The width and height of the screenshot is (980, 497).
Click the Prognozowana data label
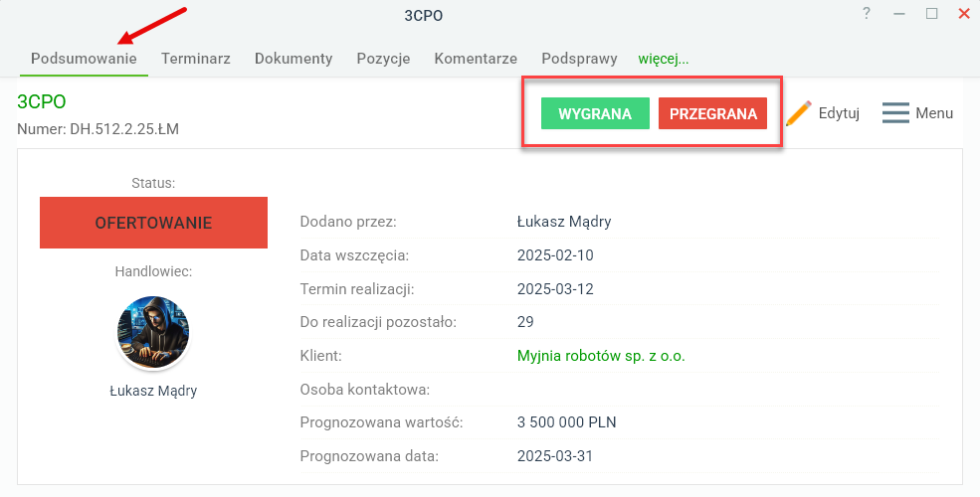(369, 456)
